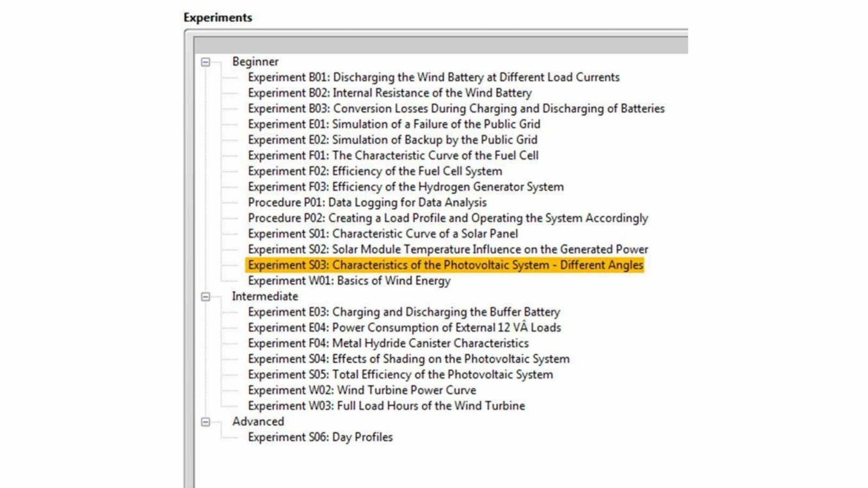Collapse the Intermediate tree group
Image resolution: width=868 pixels, height=488 pixels.
(206, 297)
